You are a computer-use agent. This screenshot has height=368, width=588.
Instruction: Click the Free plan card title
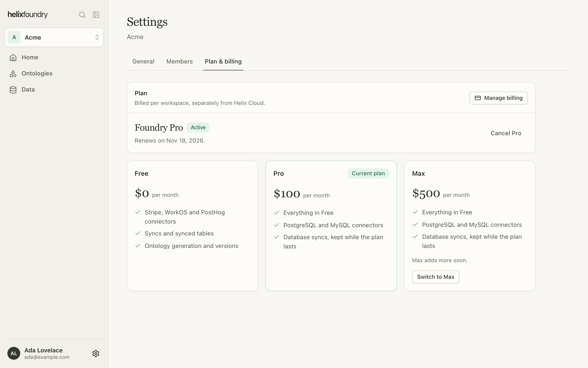141,173
